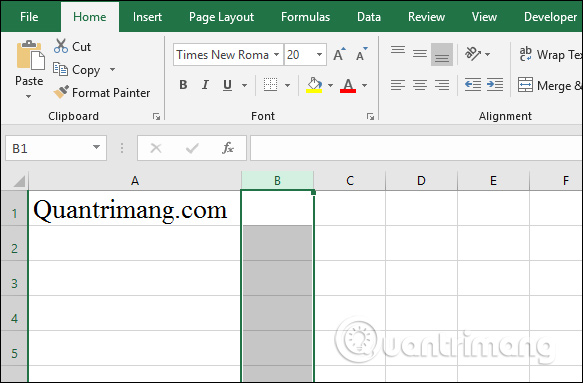Click the Merge & Center button
Viewport: 583px width, 383px height.
[x=550, y=86]
